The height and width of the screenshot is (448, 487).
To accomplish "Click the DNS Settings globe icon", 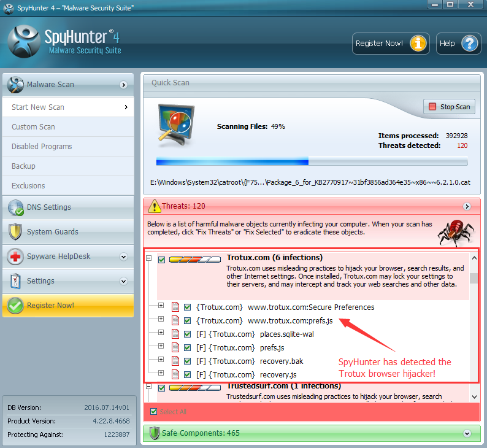I will click(x=15, y=207).
